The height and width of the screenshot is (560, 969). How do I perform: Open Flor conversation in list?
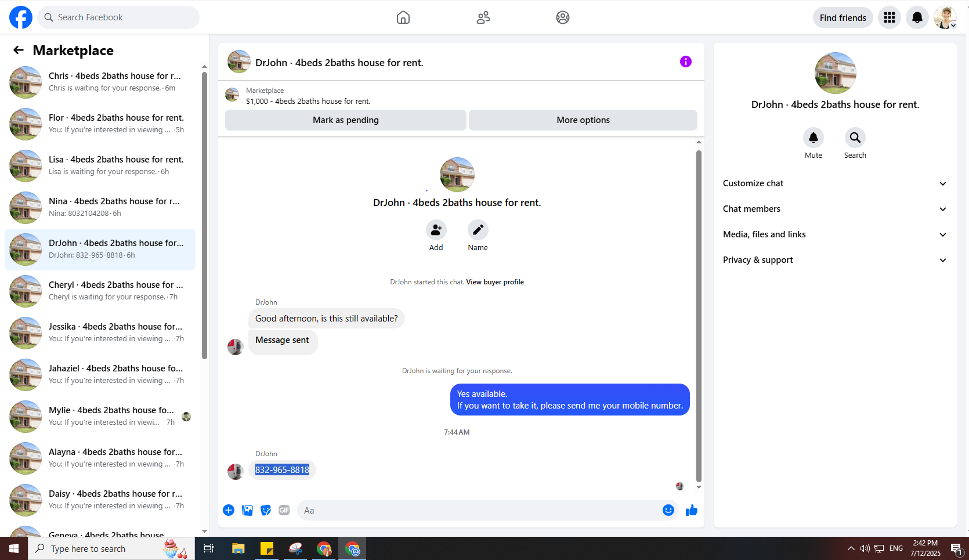(x=100, y=124)
